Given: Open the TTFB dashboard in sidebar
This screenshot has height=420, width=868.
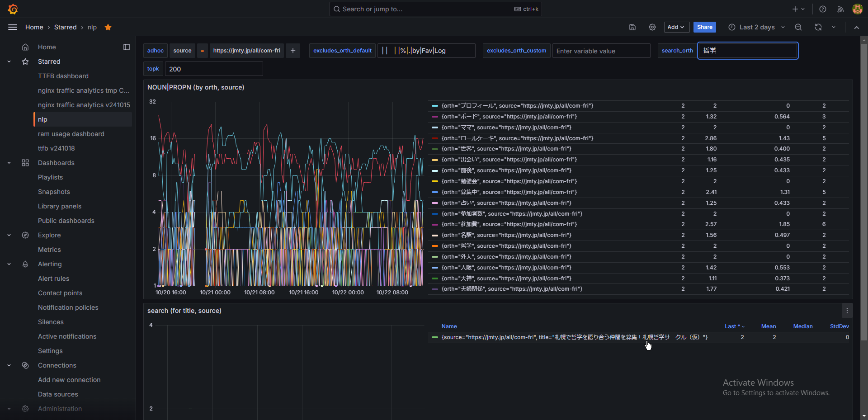Looking at the screenshot, I should click(x=63, y=76).
